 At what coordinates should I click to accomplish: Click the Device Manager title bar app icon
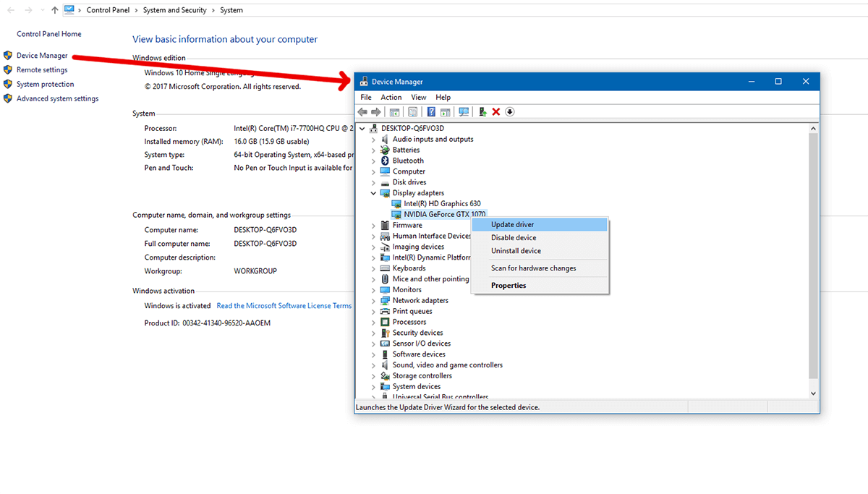(x=364, y=82)
